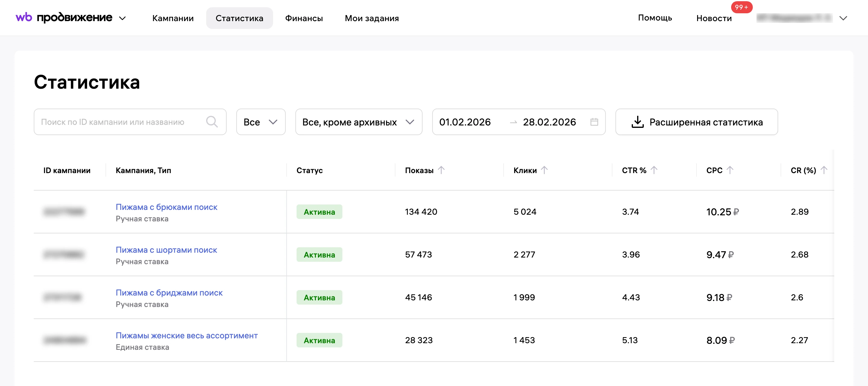This screenshot has height=386, width=868.
Task: Click the 99+ notifications badge
Action: pos(741,7)
